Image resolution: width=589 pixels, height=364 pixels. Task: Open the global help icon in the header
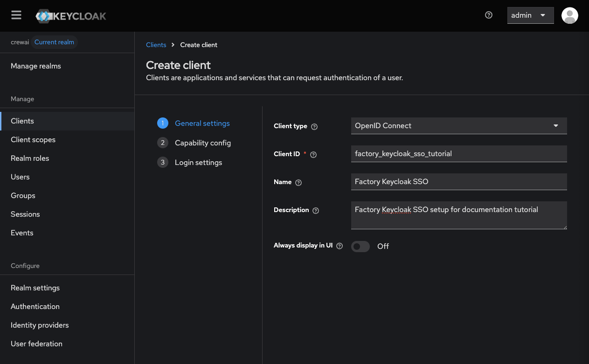[x=488, y=15]
